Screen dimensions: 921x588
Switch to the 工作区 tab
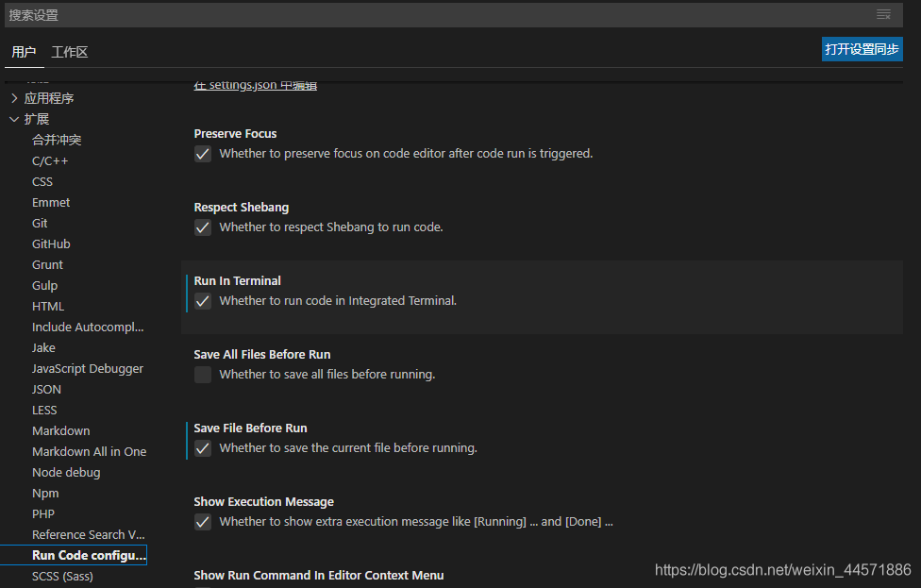70,52
